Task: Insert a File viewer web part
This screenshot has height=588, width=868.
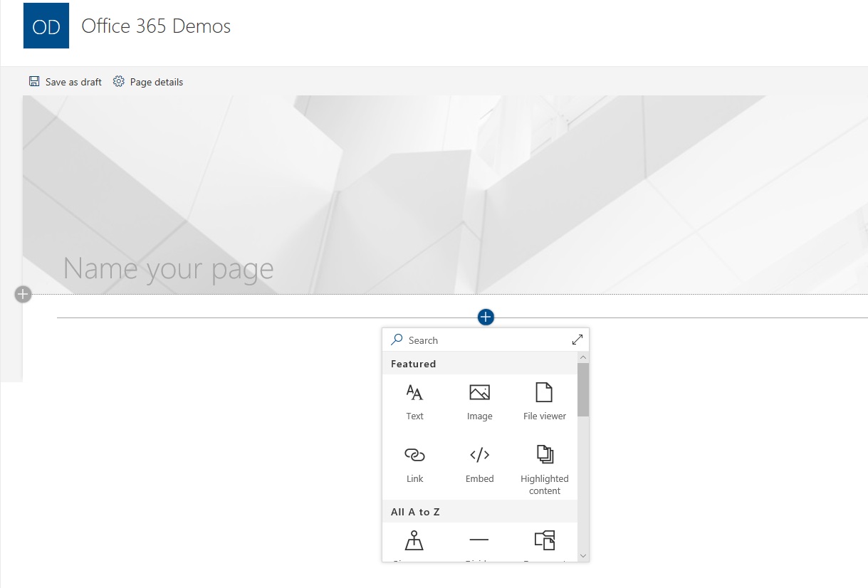Action: 545,401
